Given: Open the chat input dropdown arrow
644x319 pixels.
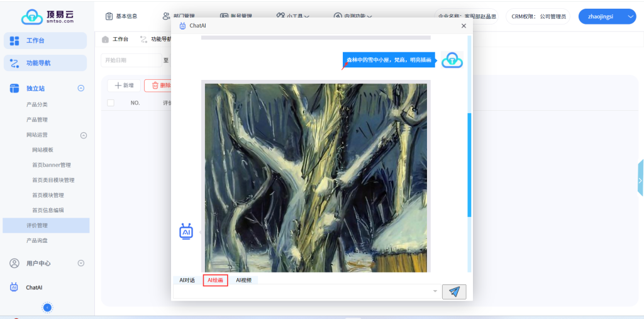Looking at the screenshot, I should pos(435,291).
